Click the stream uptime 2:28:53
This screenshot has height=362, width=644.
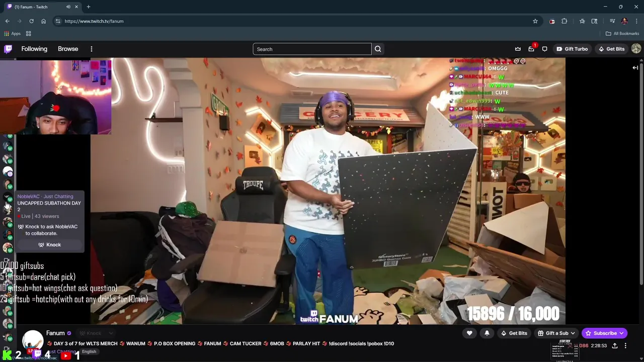(598, 345)
